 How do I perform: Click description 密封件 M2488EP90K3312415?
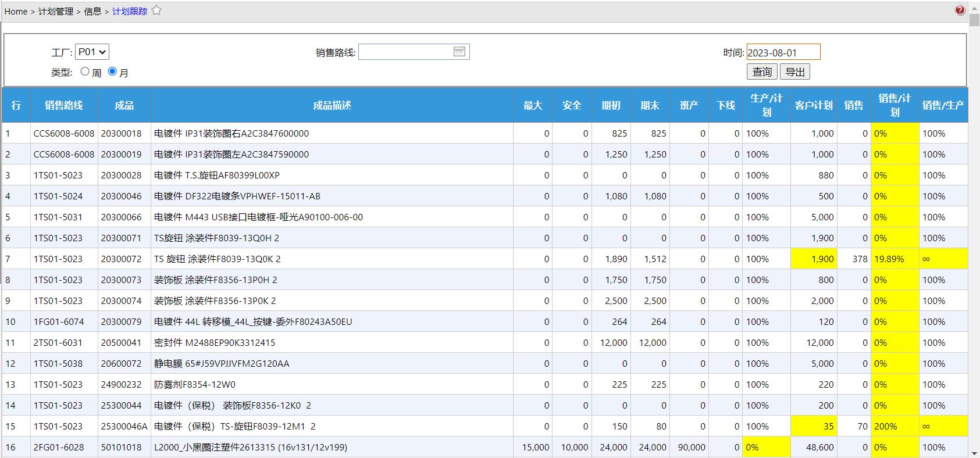[x=215, y=342]
